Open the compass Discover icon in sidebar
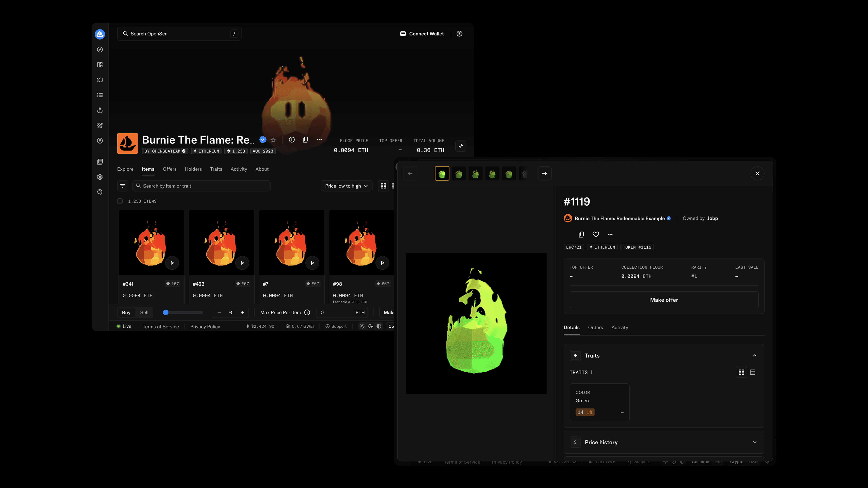 coord(100,49)
